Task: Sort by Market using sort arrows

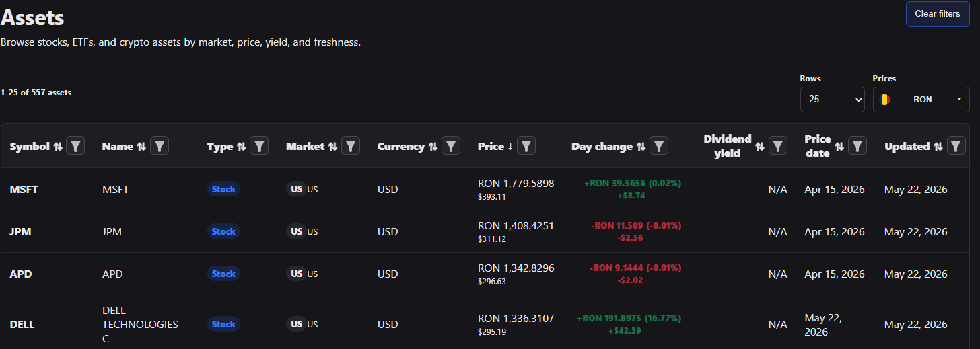Action: [x=332, y=146]
